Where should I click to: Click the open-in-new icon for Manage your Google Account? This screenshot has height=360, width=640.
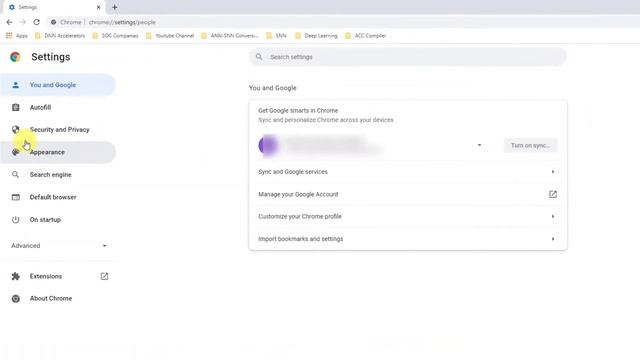click(x=553, y=194)
